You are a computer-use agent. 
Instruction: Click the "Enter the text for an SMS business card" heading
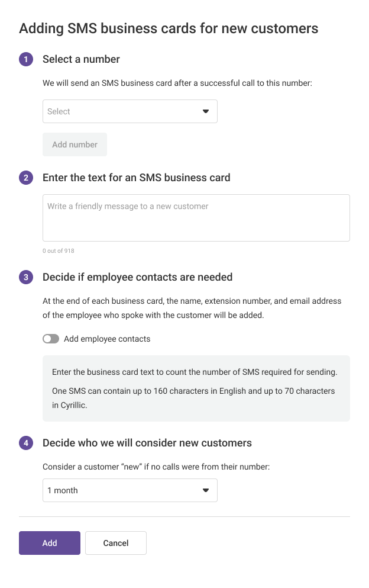click(x=137, y=178)
